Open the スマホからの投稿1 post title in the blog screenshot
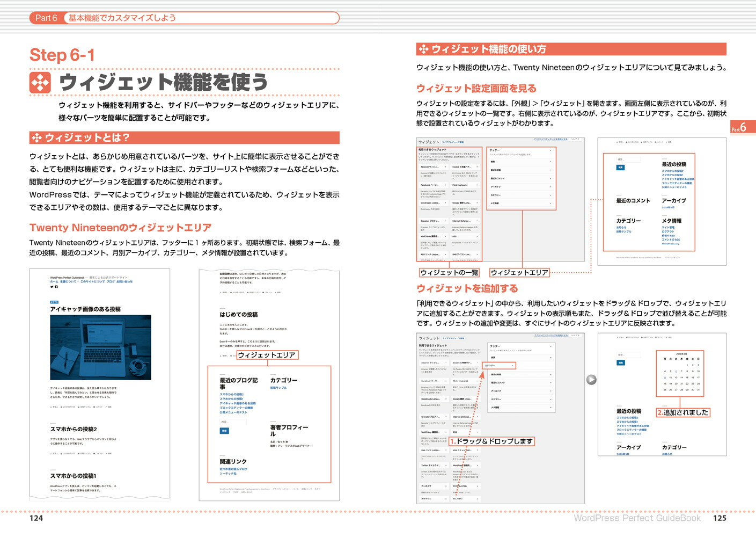Viewport: 756px width, 537px height. 74,476
